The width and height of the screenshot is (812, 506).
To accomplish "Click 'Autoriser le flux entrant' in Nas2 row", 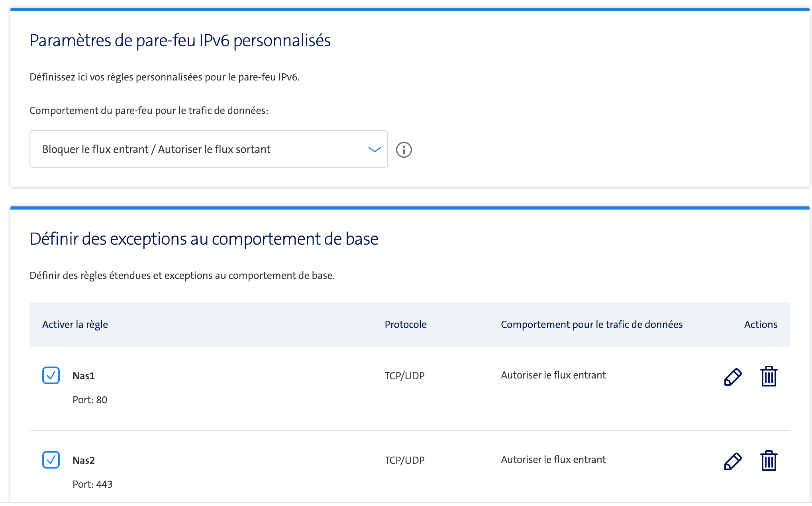I will 553,459.
